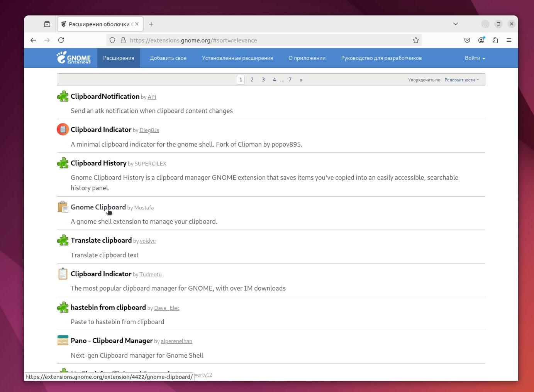Click the ClipboardNotification puzzle icon
Image resolution: width=534 pixels, height=392 pixels.
pyautogui.click(x=63, y=96)
